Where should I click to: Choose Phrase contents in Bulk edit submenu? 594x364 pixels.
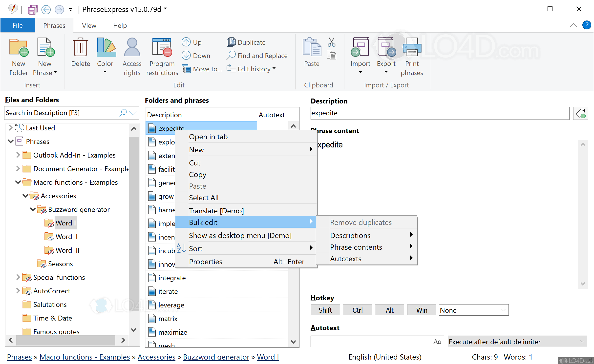click(x=356, y=247)
